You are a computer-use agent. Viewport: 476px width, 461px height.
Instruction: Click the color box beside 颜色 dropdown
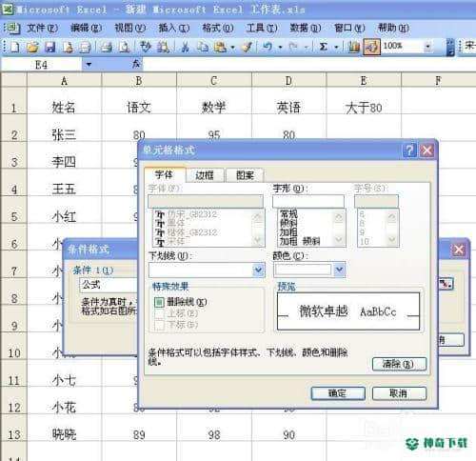tap(303, 270)
